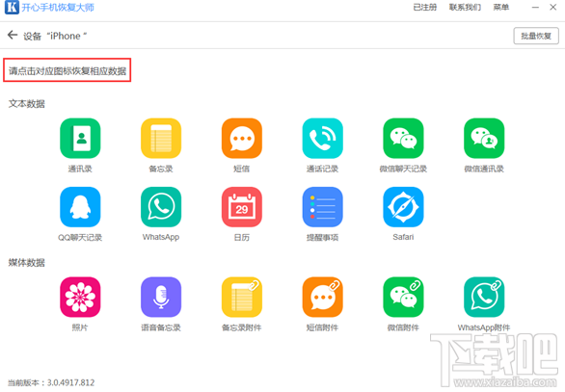Click the 设备 "iPhone" title text
The height and width of the screenshot is (392, 565).
[55, 36]
